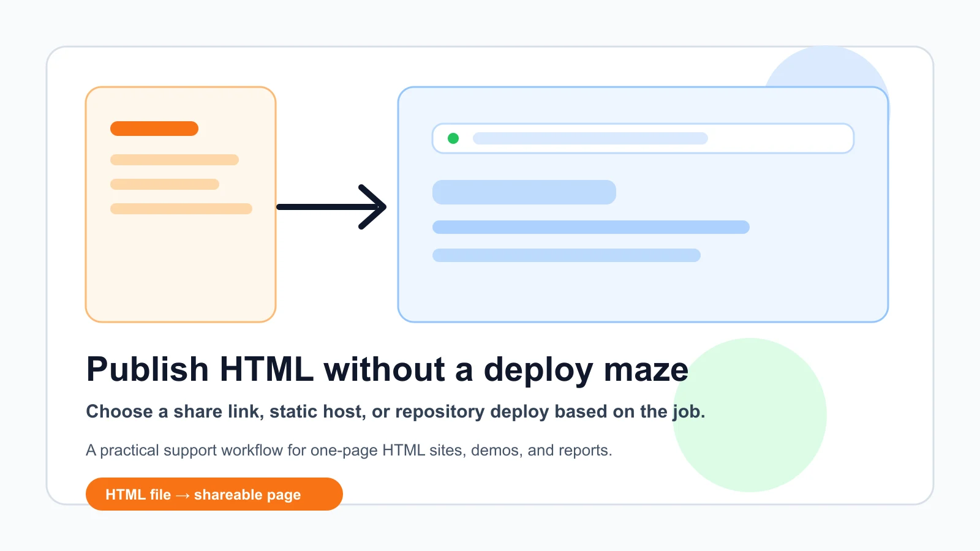Click the orange HTML document illustration
Image resolution: width=980 pixels, height=551 pixels.
click(x=181, y=204)
